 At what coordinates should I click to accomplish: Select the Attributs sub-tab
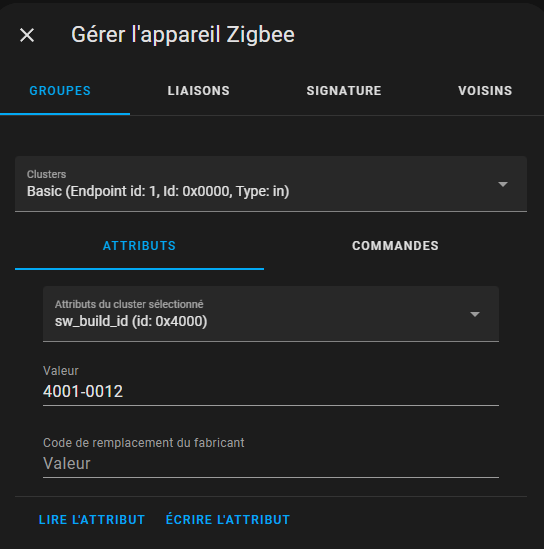pos(139,246)
